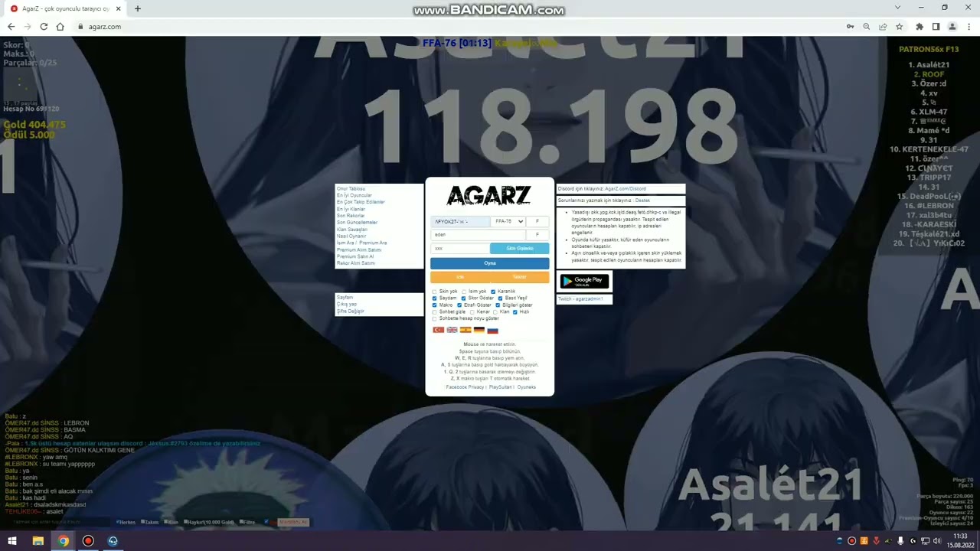
Task: Close the AgarZ browser tab
Action: click(119, 8)
